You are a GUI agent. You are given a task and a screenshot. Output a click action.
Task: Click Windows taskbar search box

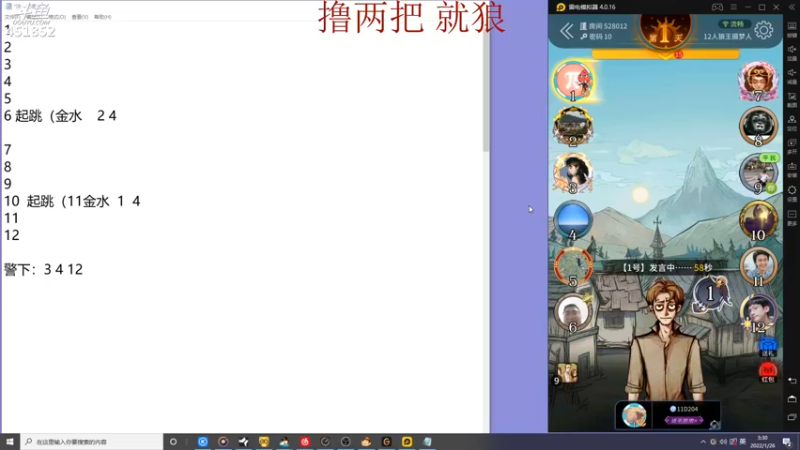click(x=92, y=441)
